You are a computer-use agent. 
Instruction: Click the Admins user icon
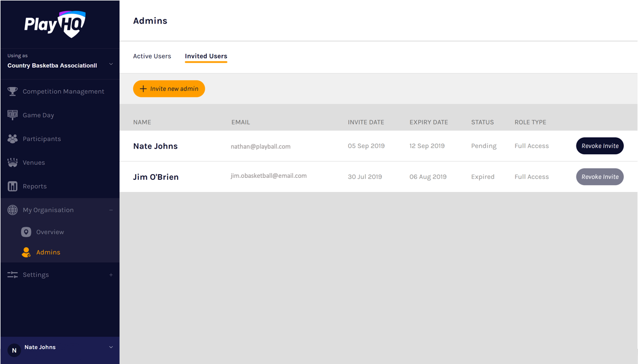pyautogui.click(x=26, y=252)
